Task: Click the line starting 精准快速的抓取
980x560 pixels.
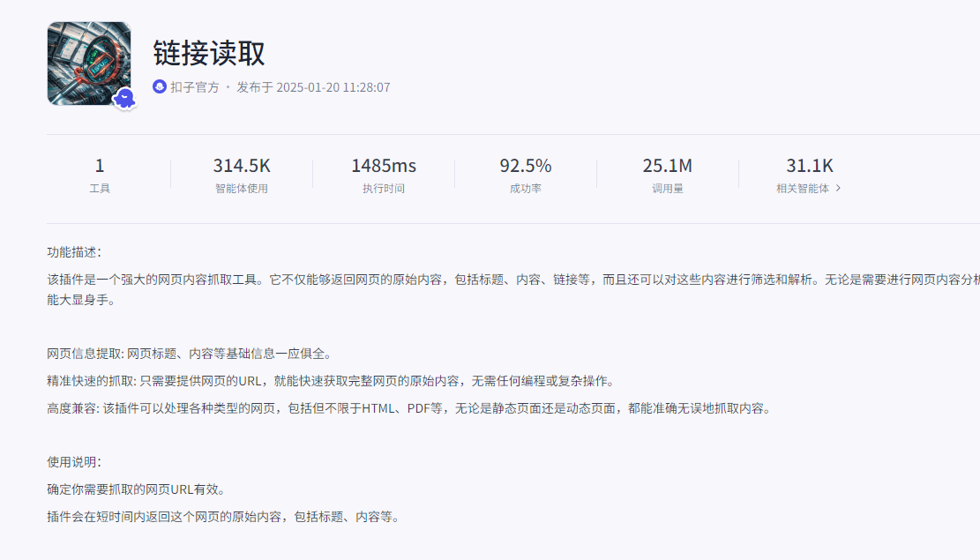Action: (332, 381)
